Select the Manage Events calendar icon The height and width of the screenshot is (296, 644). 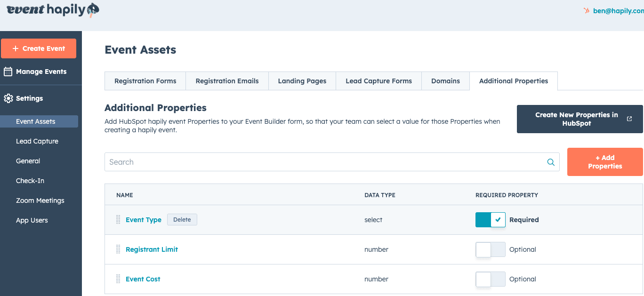[8, 71]
